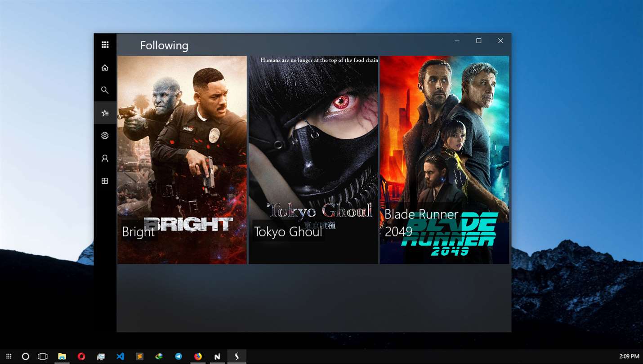Launch Visual Studio Code from taskbar
The image size is (643, 364).
120,356
